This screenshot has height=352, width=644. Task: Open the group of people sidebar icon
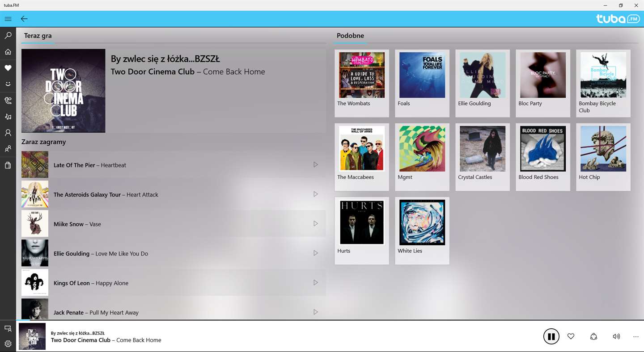click(8, 149)
